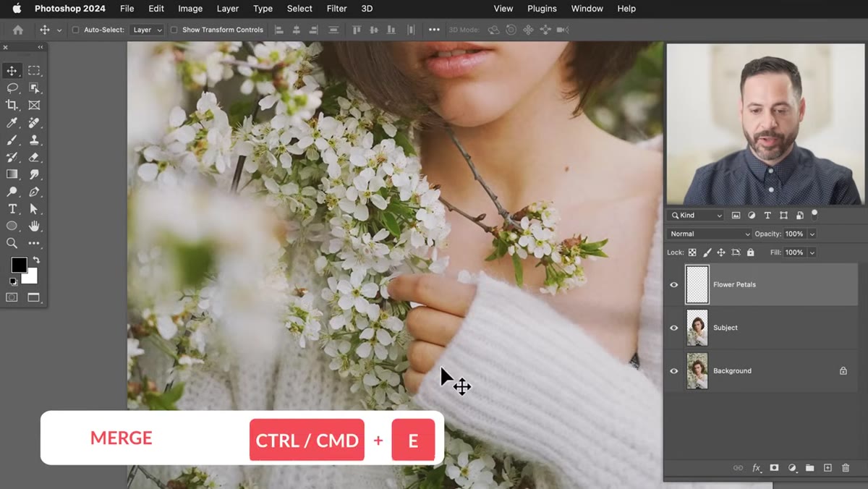This screenshot has height=489, width=868.
Task: Toggle lock transparent pixels
Action: tap(692, 252)
